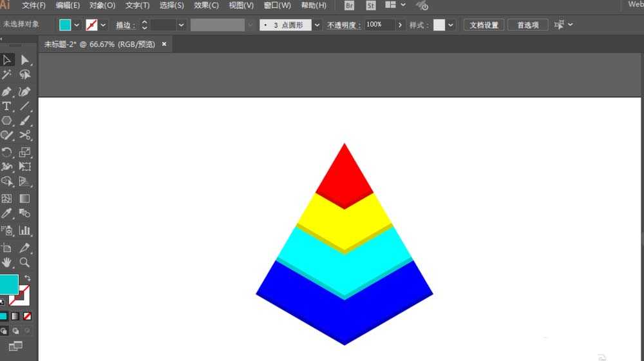Choose the Type tool
The width and height of the screenshot is (644, 361).
pos(6,106)
